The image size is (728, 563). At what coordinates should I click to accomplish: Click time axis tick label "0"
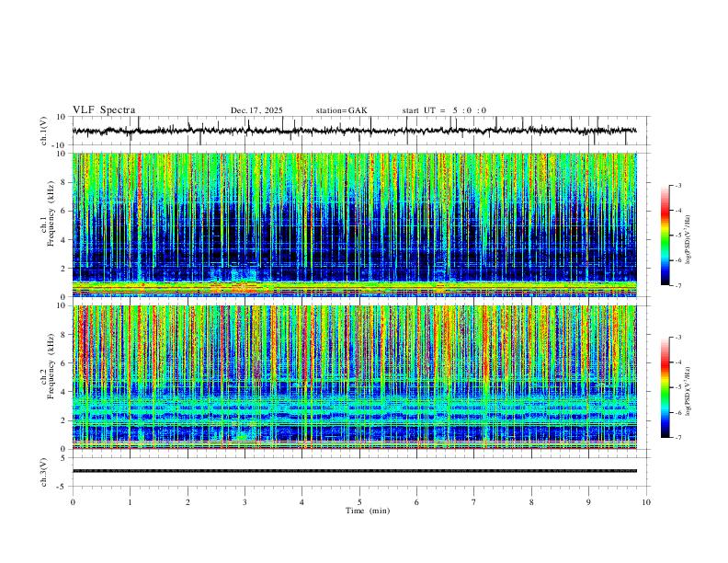[x=73, y=502]
